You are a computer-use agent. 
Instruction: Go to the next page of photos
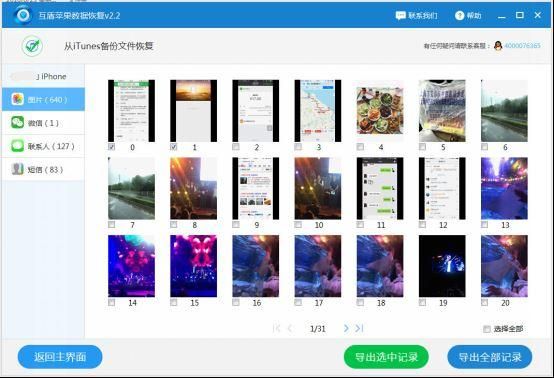(x=346, y=329)
